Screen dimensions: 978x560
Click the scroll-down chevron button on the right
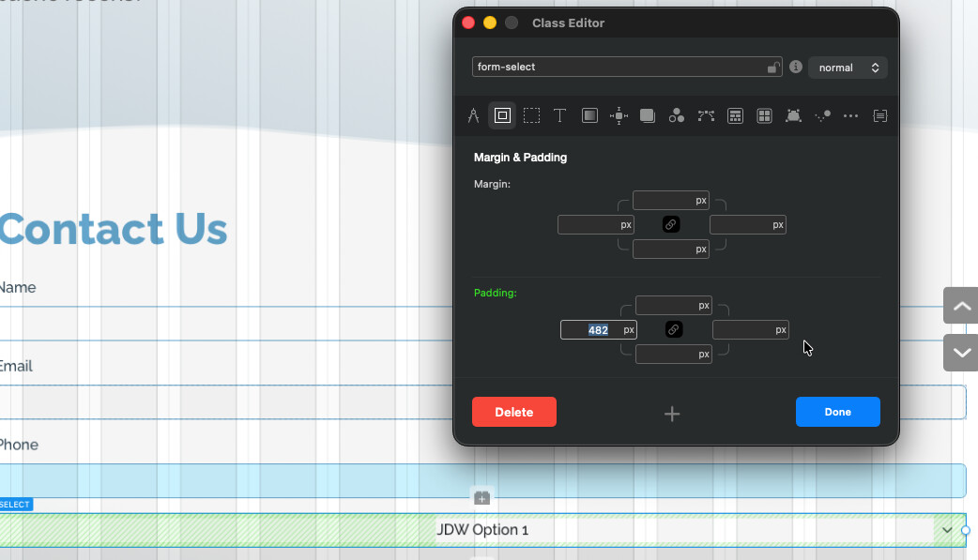point(961,353)
